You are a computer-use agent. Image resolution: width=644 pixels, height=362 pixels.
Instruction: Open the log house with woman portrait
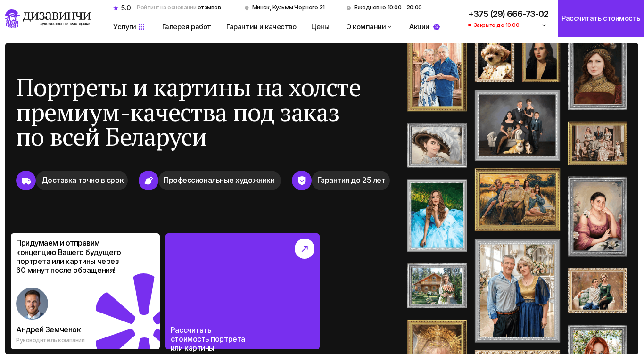437,286
